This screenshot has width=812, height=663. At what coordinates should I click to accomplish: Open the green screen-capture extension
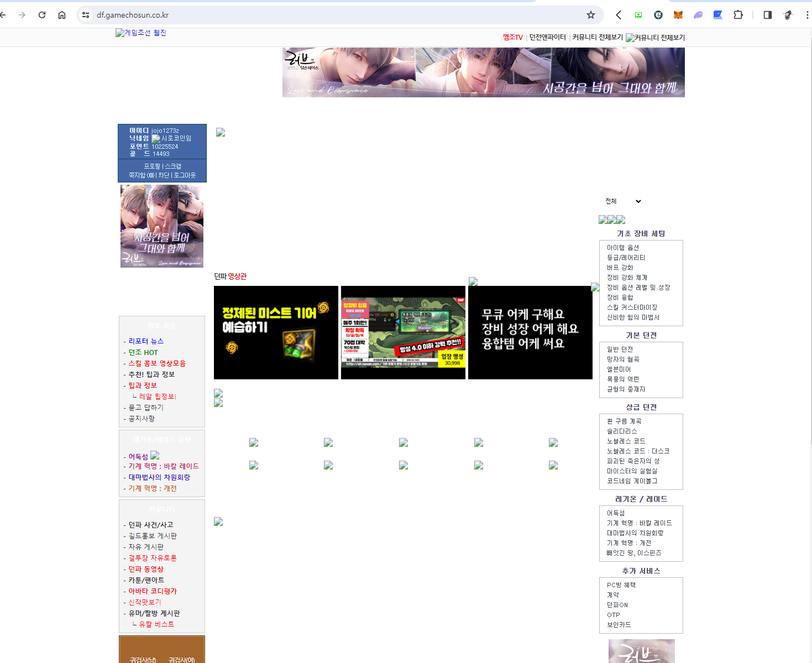[638, 15]
